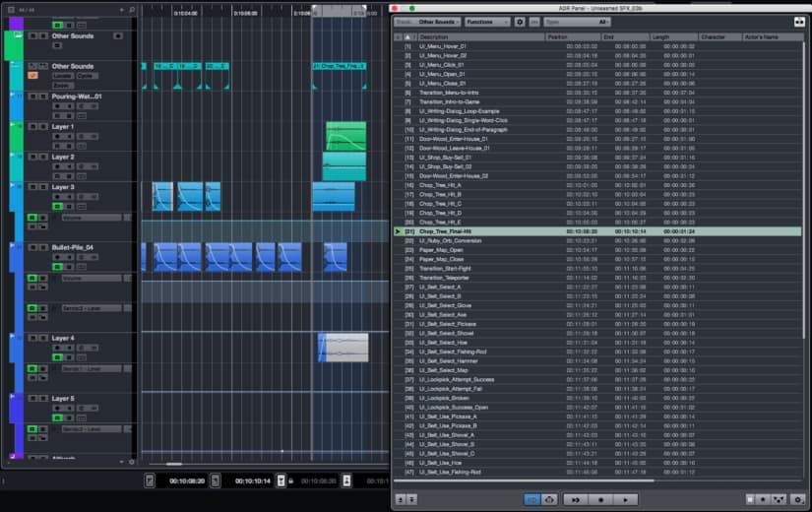
Task: Select the Paper_Map_Open marker row
Action: click(597, 250)
